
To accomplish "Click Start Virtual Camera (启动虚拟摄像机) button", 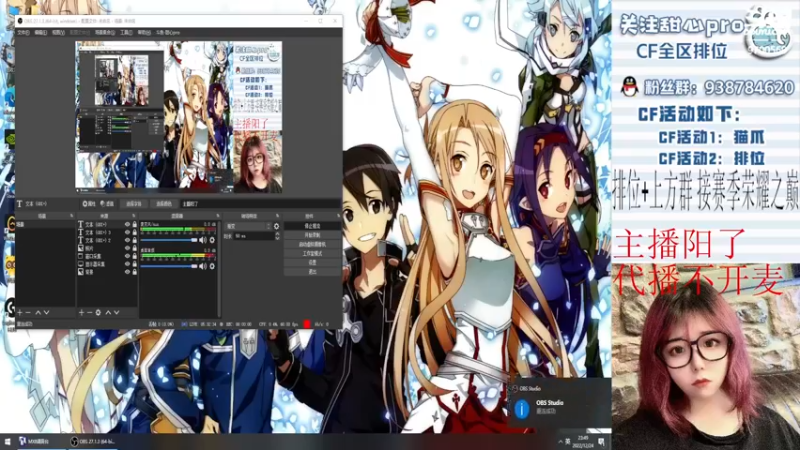I will (312, 244).
